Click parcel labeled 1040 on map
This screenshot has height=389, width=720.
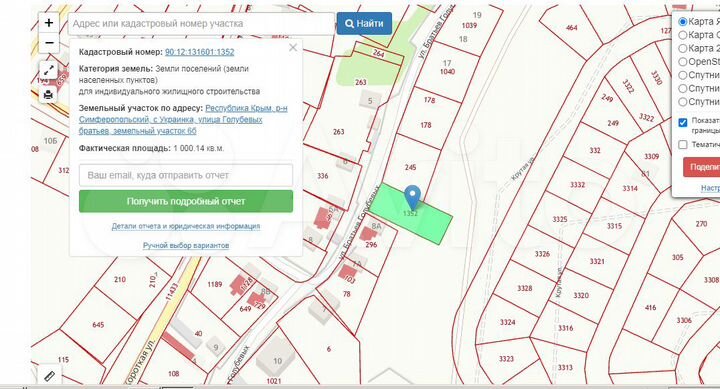447,71
